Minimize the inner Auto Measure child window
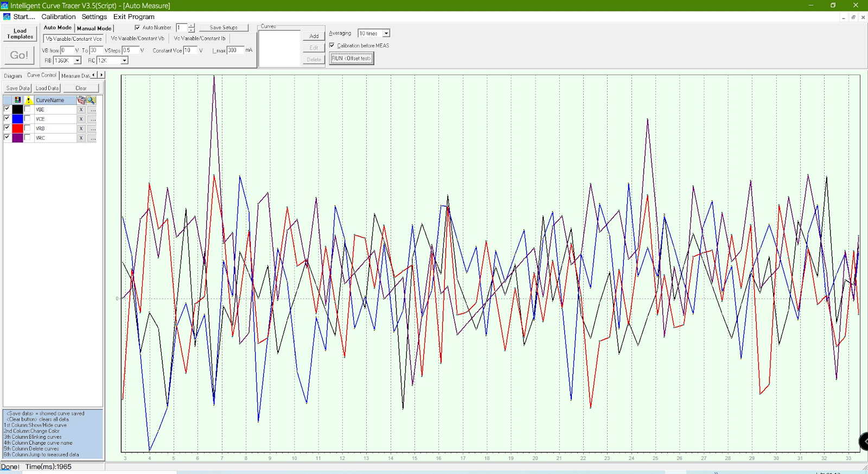868x474 pixels. 844,17
